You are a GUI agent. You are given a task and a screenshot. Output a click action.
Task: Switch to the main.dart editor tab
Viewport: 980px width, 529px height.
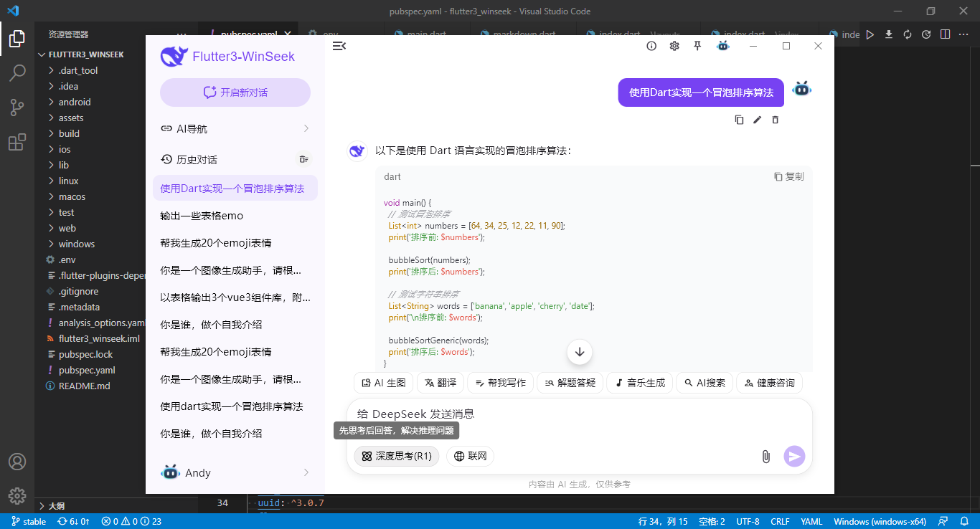coord(426,34)
